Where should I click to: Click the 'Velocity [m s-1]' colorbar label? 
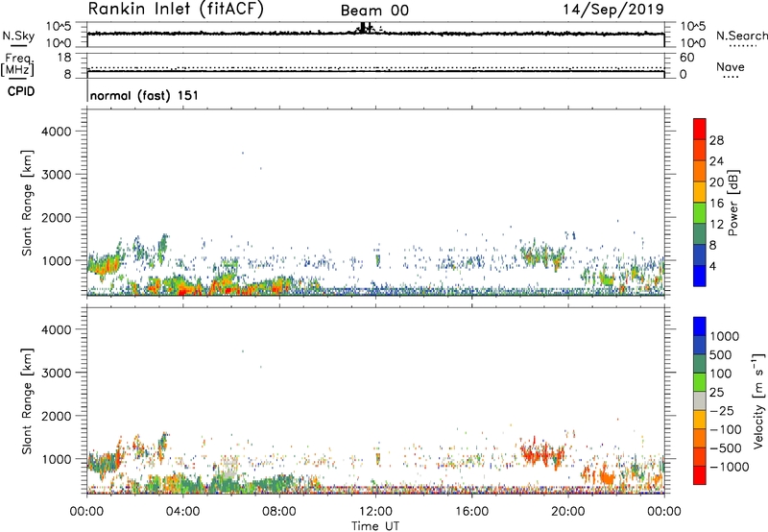point(758,400)
